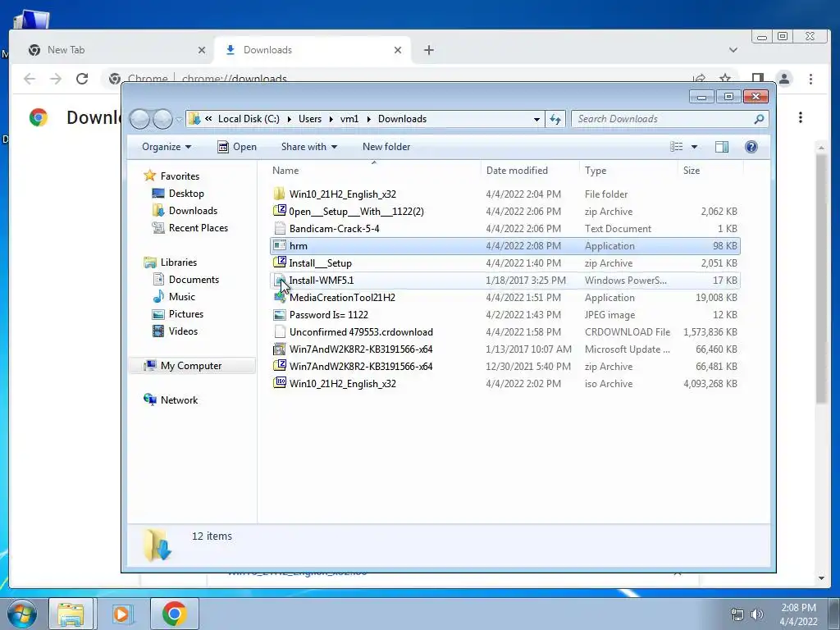Open the Share with dropdown
The image size is (840, 630).
(x=309, y=147)
